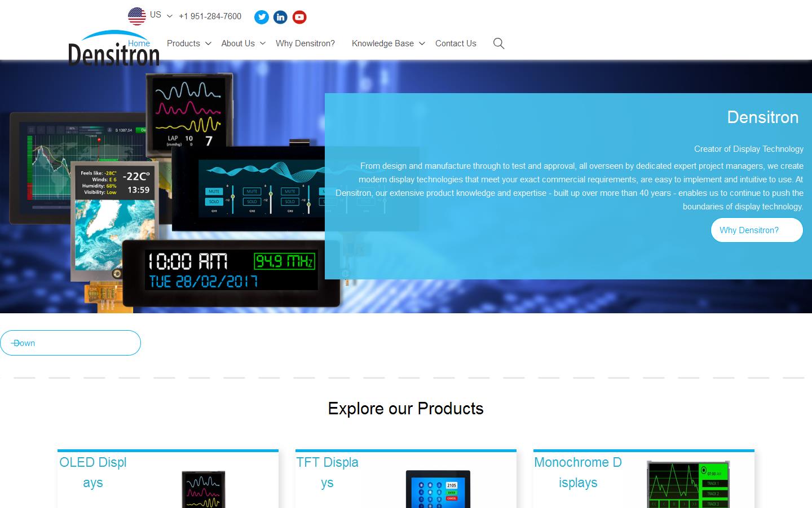Call the +1 951-284-7600 number
Screen dimensions: 812x508
210,16
